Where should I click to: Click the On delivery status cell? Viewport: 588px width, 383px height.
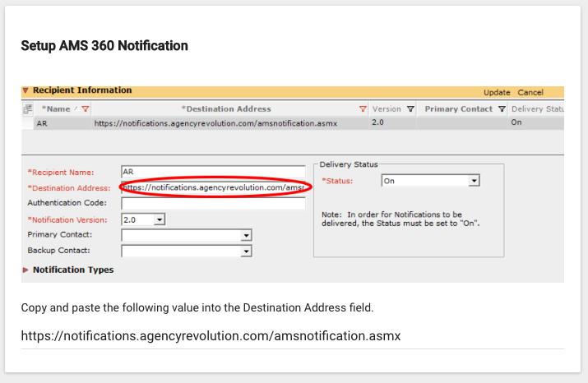coord(516,122)
